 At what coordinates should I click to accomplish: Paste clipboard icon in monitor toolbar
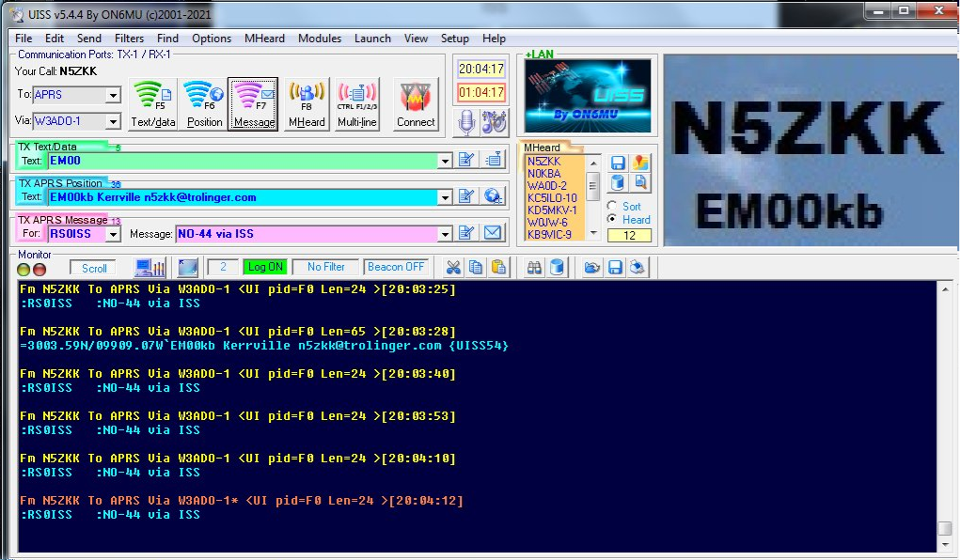[499, 268]
